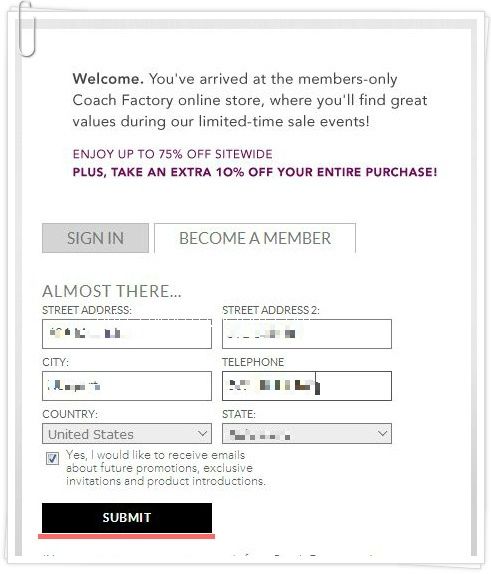Click the 'TAKE AN EXTRA 10% OFF' promo line
The image size is (491, 574).
(x=255, y=172)
